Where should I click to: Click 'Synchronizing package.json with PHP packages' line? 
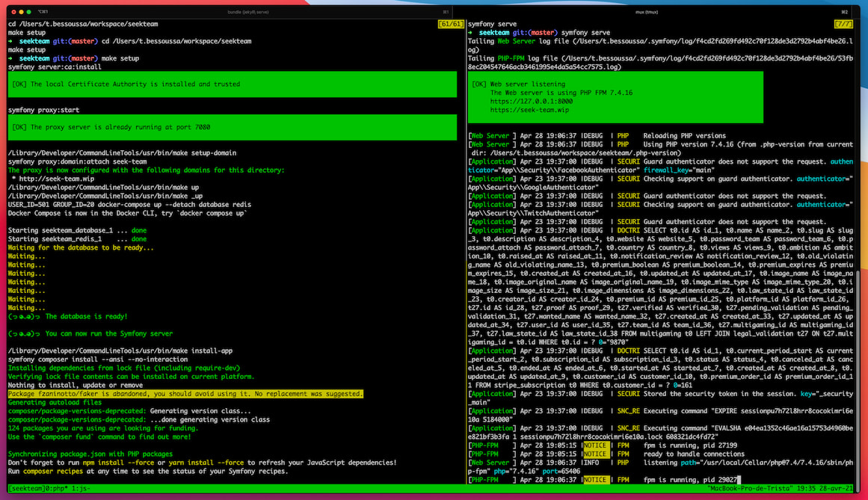[x=90, y=454]
